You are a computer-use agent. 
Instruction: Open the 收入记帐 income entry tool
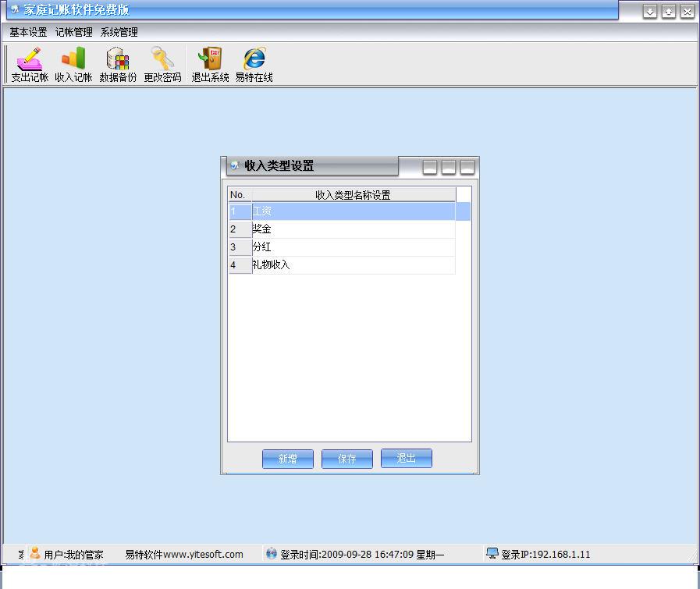73,64
